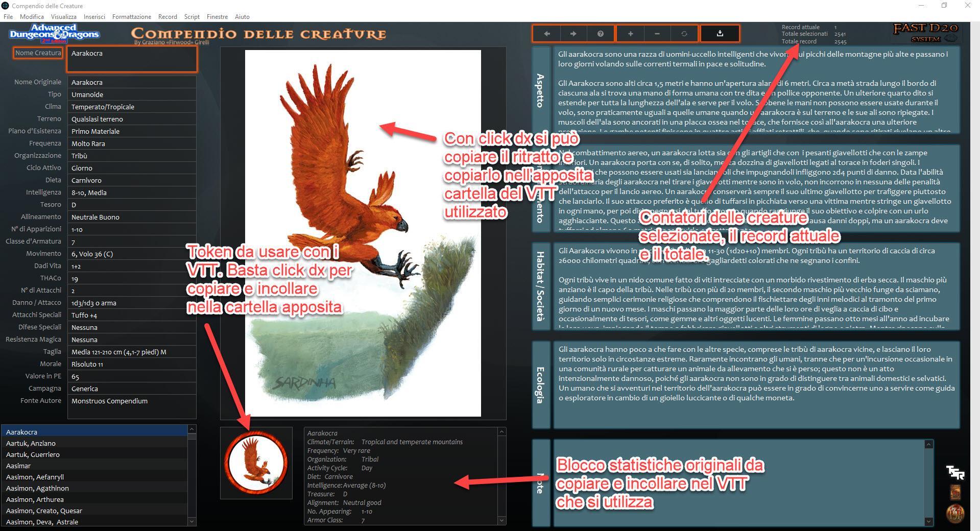
Task: Go to previous record with left arrow
Action: tap(546, 34)
